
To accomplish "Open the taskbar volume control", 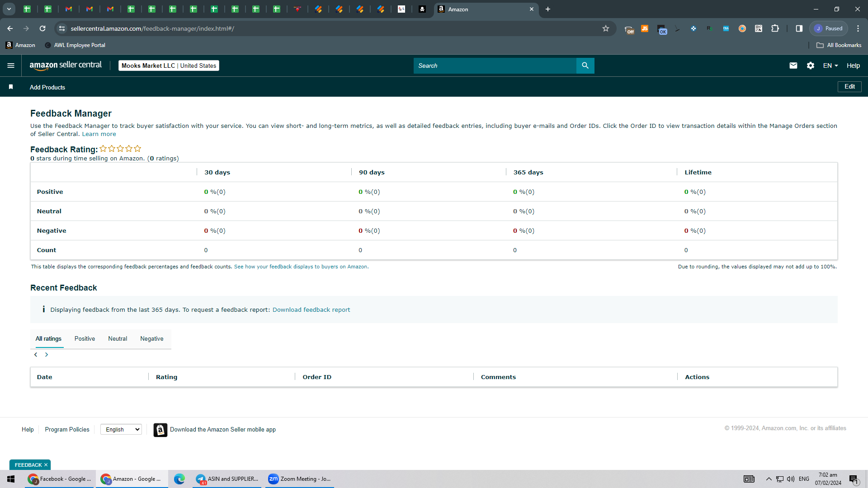I will pos(791,479).
